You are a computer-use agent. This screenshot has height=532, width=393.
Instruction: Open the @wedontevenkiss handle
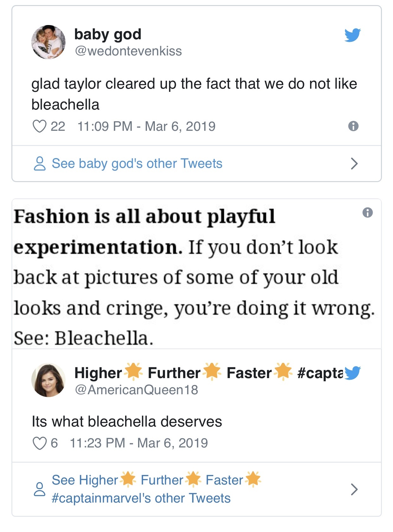128,51
